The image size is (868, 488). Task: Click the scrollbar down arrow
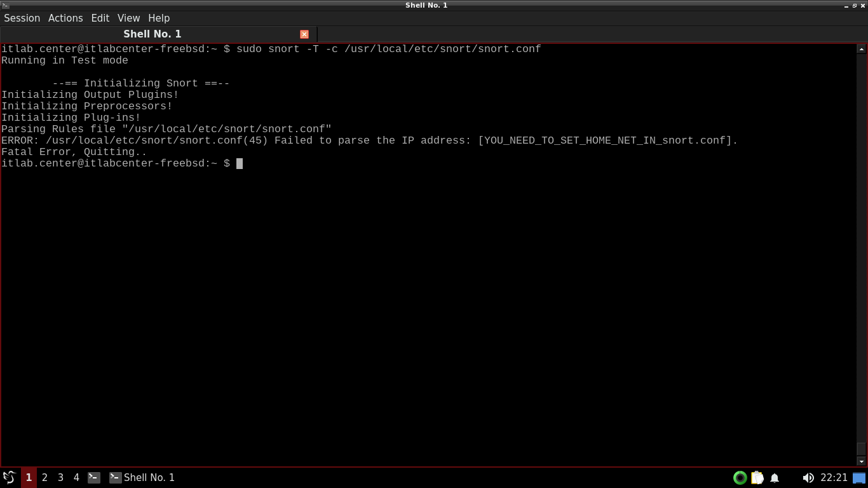point(862,461)
